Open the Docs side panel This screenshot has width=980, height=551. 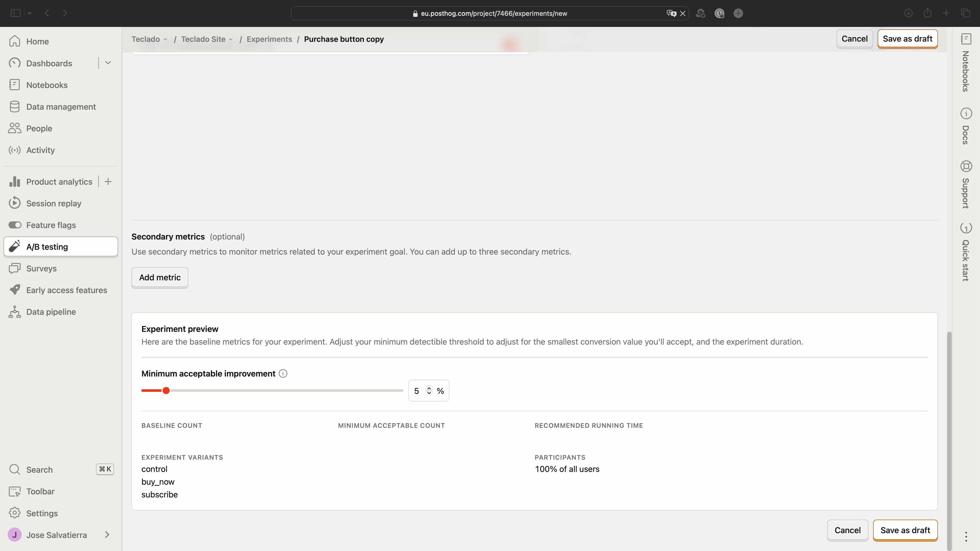tap(966, 127)
